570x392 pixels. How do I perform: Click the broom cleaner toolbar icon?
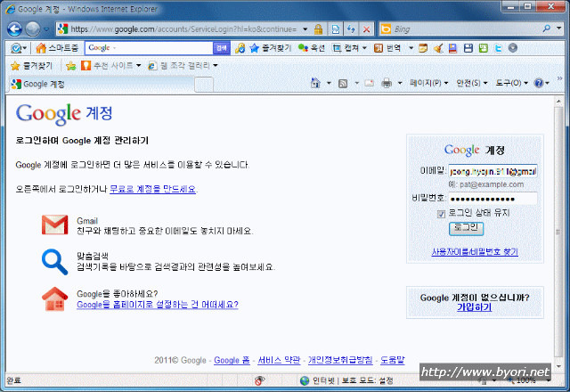[x=438, y=48]
